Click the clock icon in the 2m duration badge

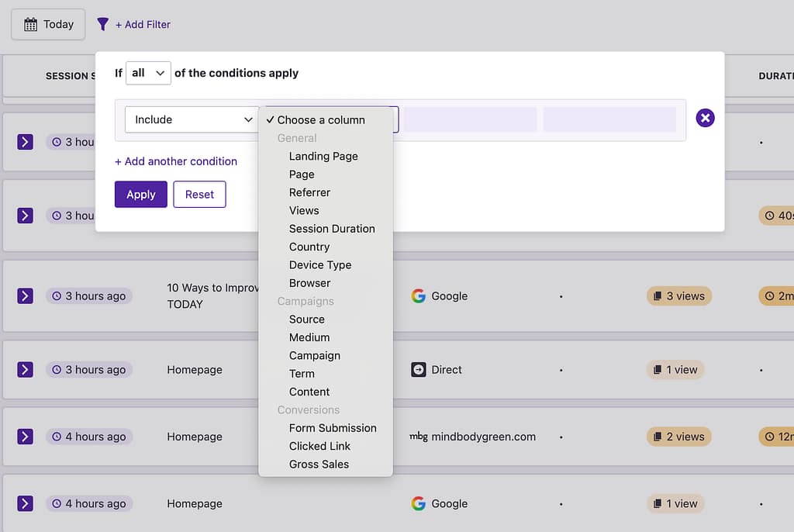click(770, 295)
